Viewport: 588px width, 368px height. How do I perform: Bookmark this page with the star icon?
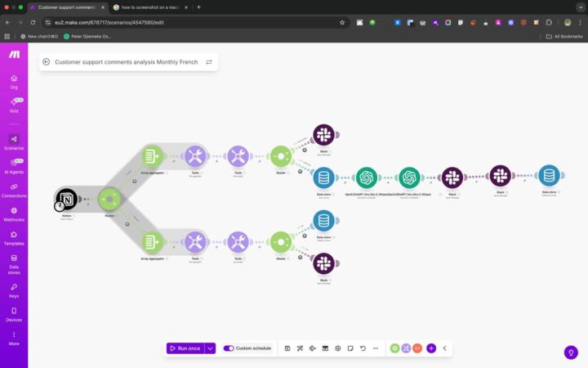pyautogui.click(x=342, y=23)
